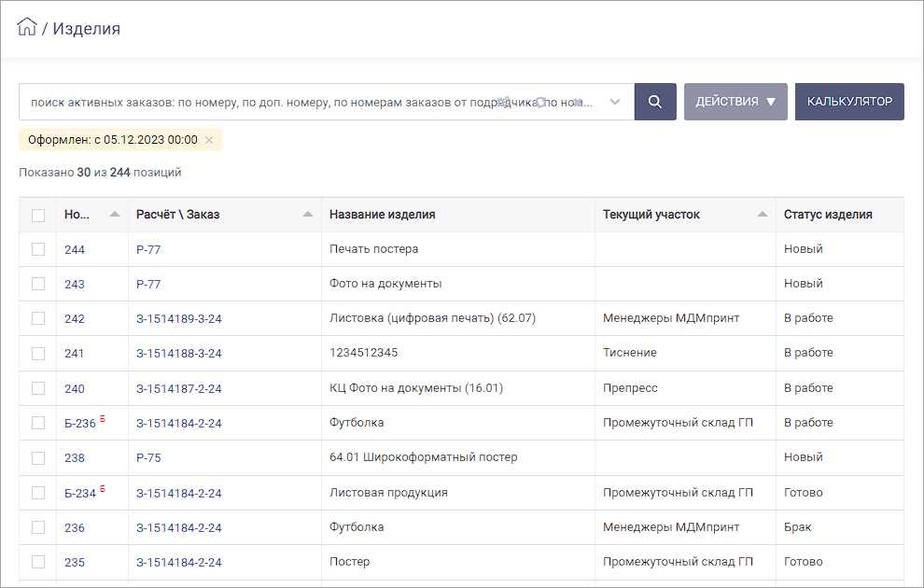Image resolution: width=924 pixels, height=588 pixels.
Task: Open order З-1514187-2-24
Action: point(179,389)
